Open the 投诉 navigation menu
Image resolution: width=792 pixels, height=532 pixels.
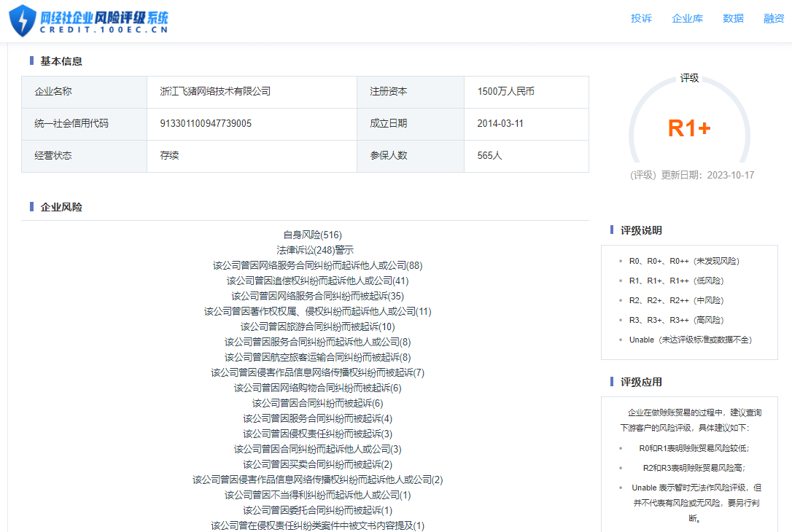641,19
